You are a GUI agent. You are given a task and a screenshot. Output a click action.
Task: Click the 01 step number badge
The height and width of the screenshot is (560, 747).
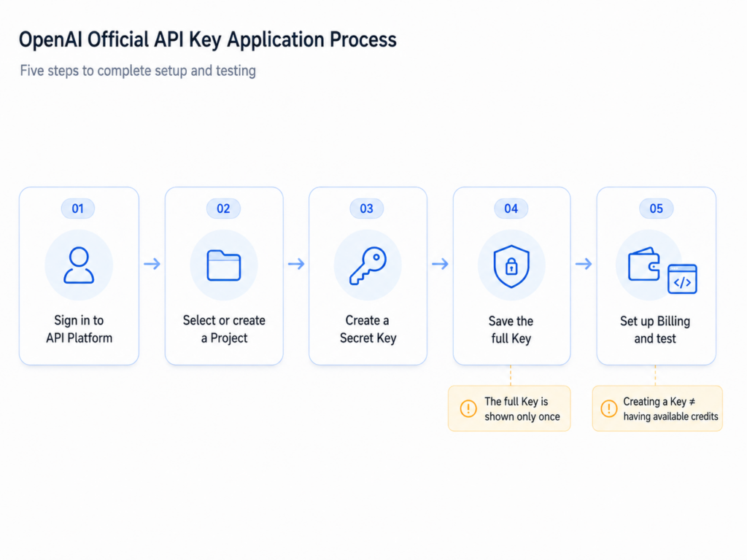[77, 209]
